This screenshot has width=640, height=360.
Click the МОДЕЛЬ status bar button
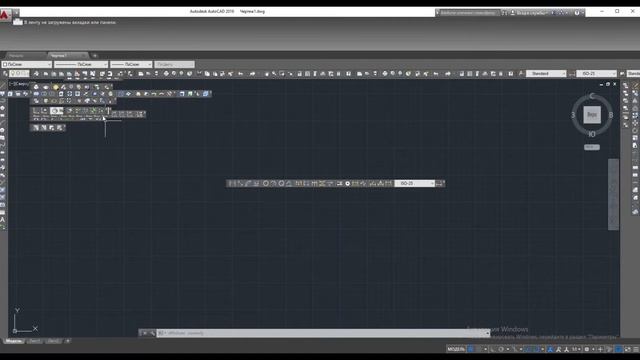(456, 349)
